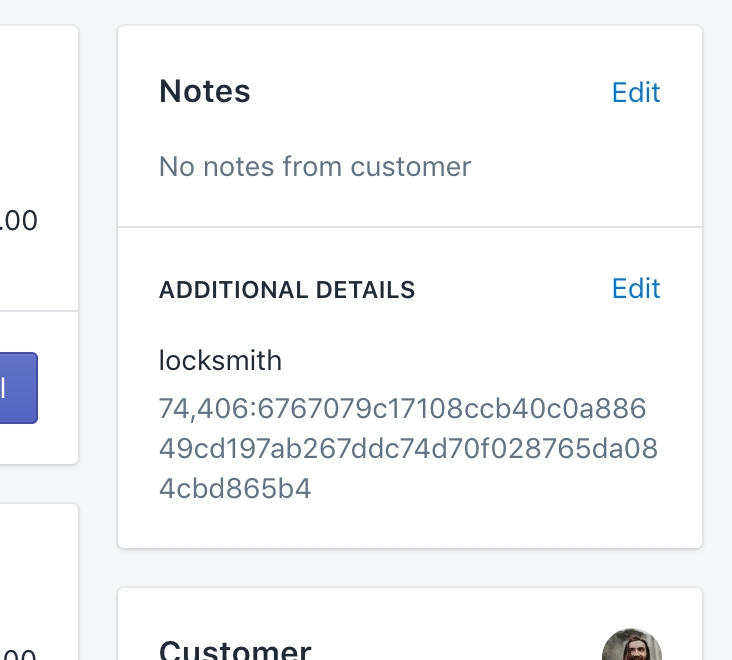Click divider line between Notes and Additional Details

(410, 227)
